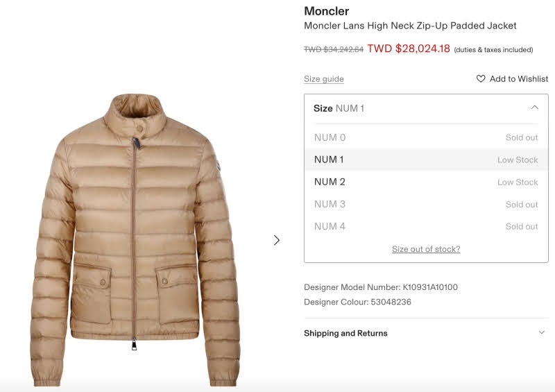Open the Size guide link
The height and width of the screenshot is (392, 555).
click(x=324, y=79)
